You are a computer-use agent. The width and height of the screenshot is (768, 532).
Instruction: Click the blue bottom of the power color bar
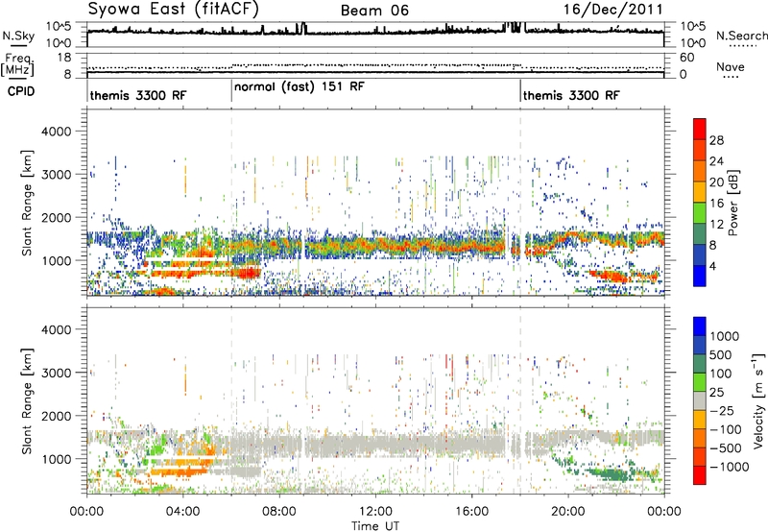700,276
